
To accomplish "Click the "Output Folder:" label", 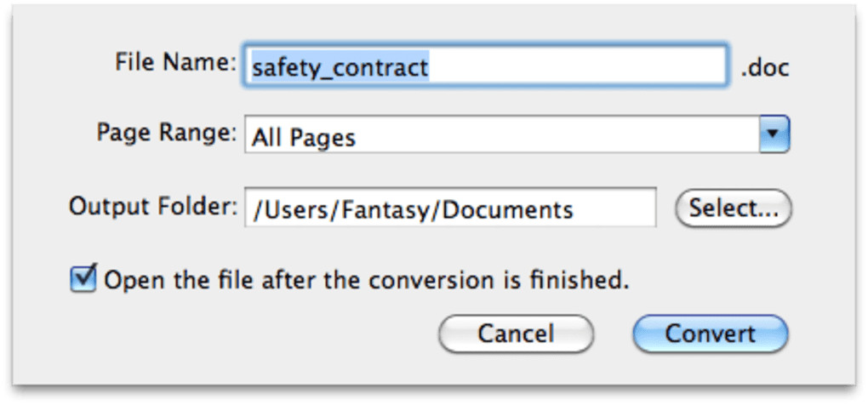I will (154, 207).
